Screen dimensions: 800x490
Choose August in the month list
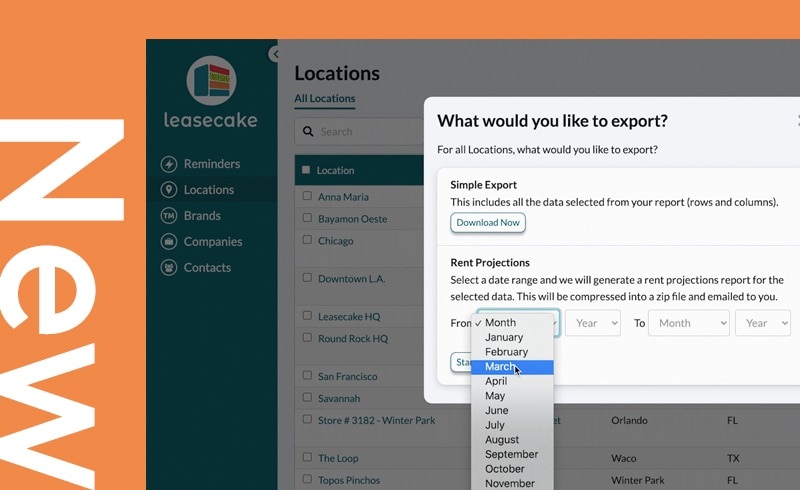512,439
